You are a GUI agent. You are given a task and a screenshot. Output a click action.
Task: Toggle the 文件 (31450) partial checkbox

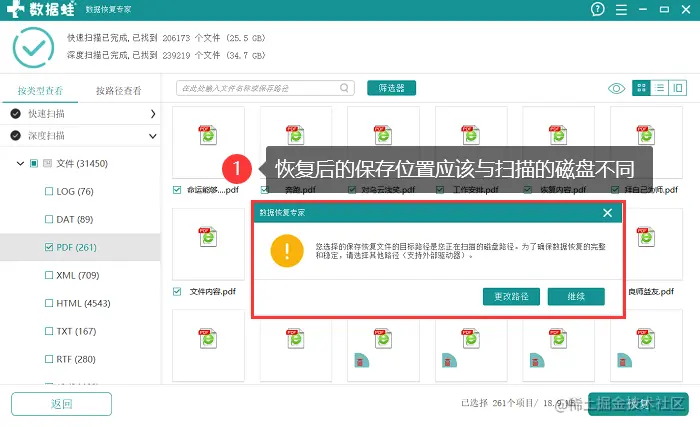click(x=34, y=163)
